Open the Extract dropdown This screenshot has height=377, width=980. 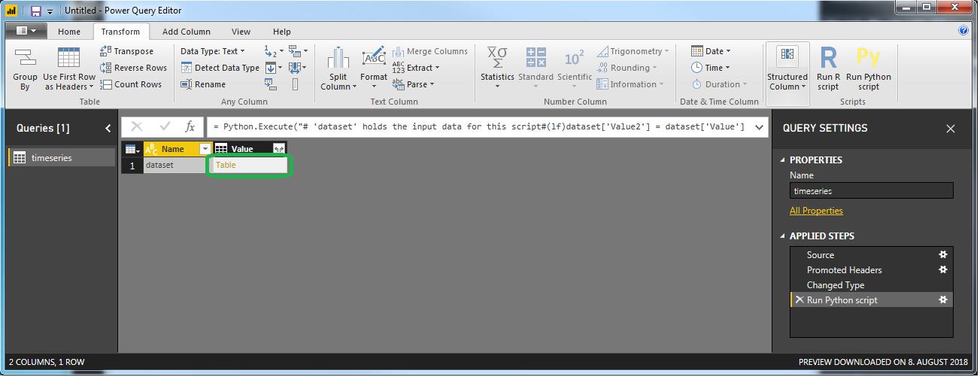coord(416,68)
